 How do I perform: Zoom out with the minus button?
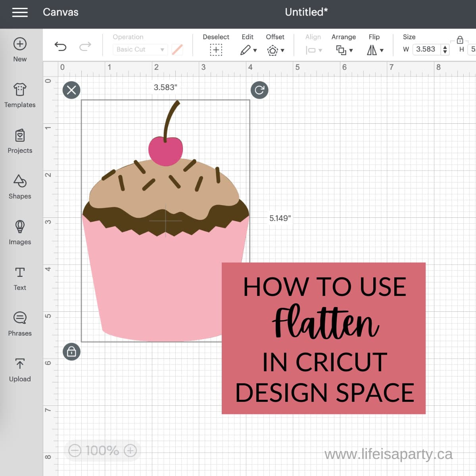[x=75, y=451]
